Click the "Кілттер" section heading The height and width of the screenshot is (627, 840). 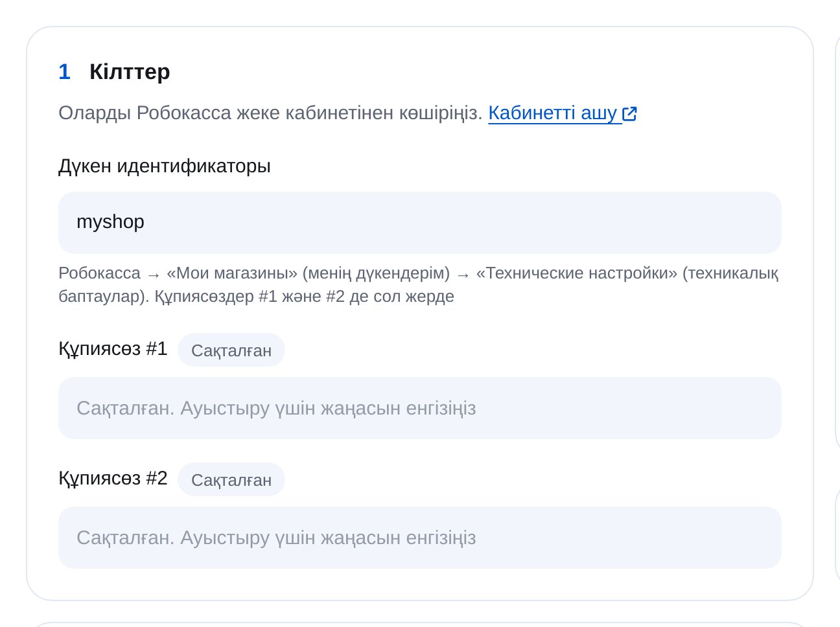[x=130, y=71]
